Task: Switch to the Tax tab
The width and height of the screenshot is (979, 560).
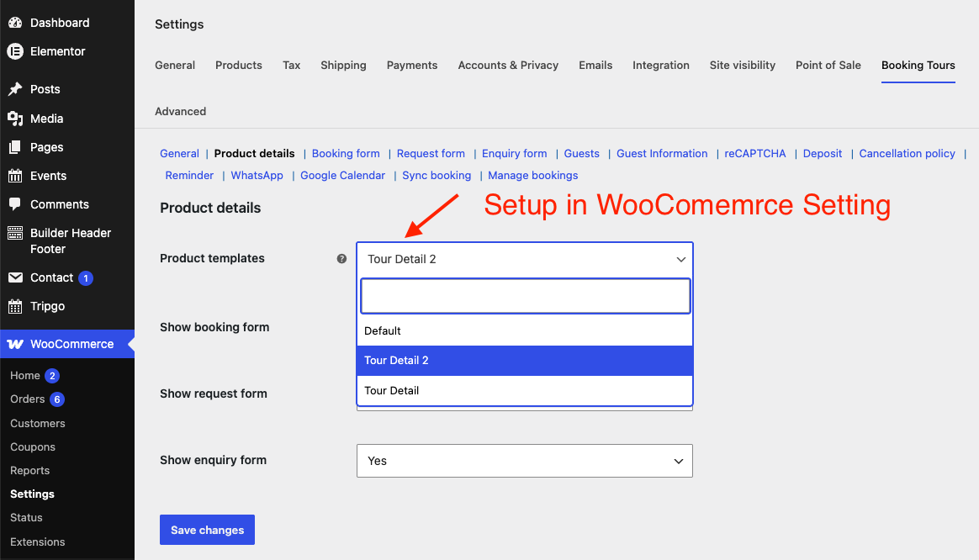Action: coord(291,65)
